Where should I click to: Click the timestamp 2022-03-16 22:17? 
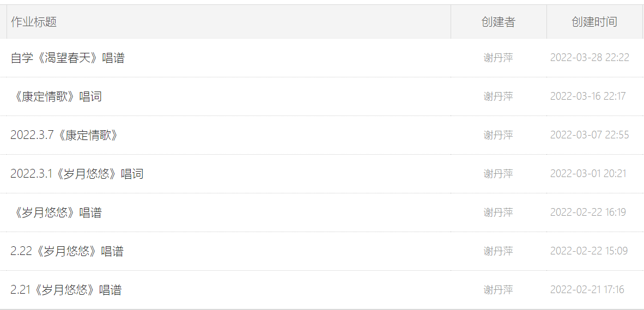[x=588, y=96]
